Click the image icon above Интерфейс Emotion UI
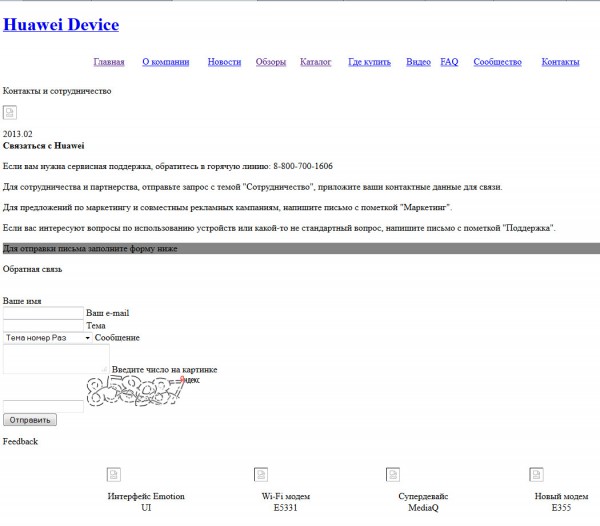600x526 pixels. click(114, 474)
